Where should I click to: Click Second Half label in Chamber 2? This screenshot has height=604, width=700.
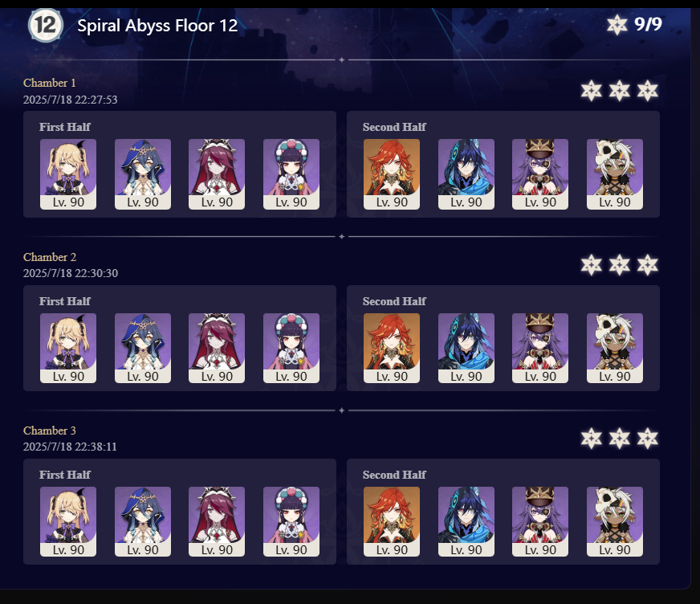pyautogui.click(x=394, y=301)
